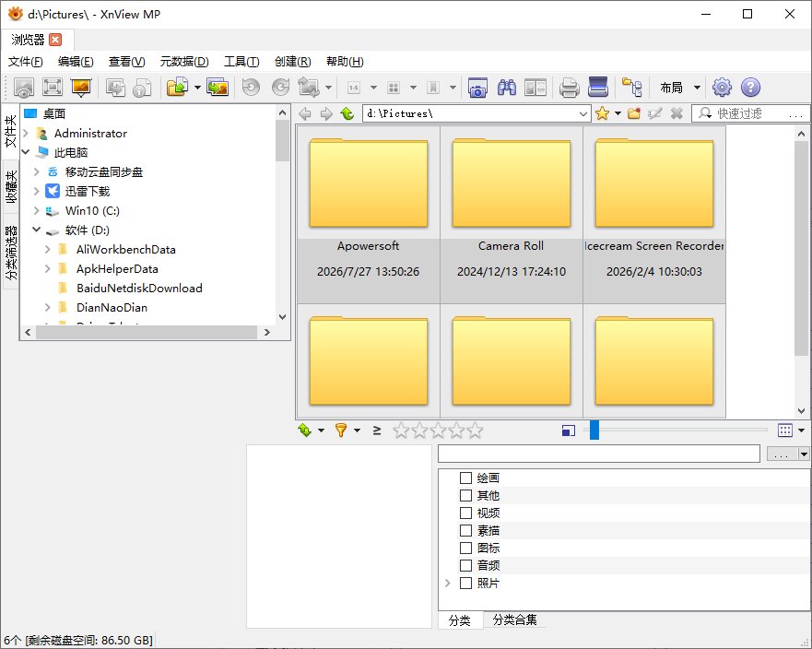The image size is (812, 649).
Task: Click the thumbnail size reset icon
Action: [568, 431]
